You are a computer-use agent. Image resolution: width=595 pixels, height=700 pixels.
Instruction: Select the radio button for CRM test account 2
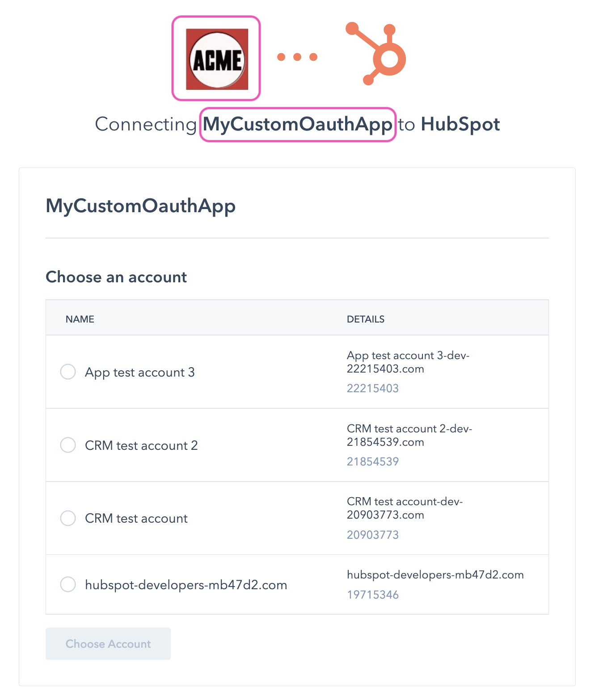68,445
